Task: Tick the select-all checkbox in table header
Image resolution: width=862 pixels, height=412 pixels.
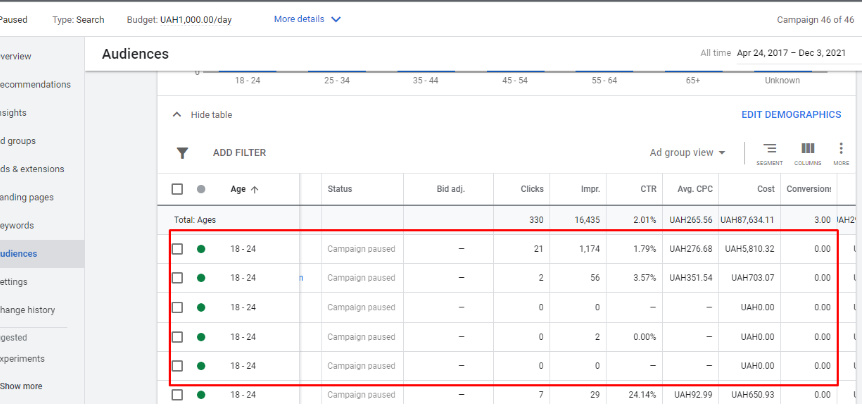Action: 177,189
